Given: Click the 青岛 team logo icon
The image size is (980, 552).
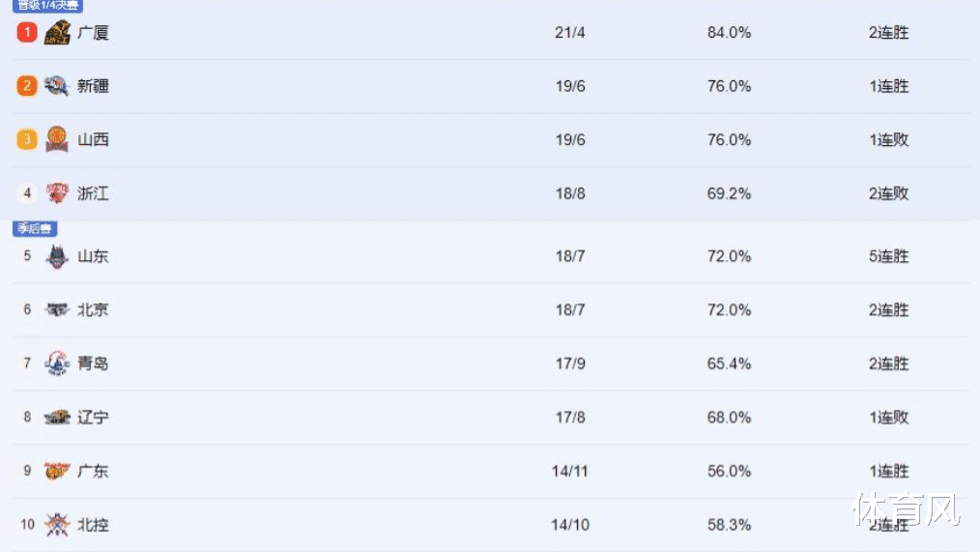Looking at the screenshot, I should [57, 363].
